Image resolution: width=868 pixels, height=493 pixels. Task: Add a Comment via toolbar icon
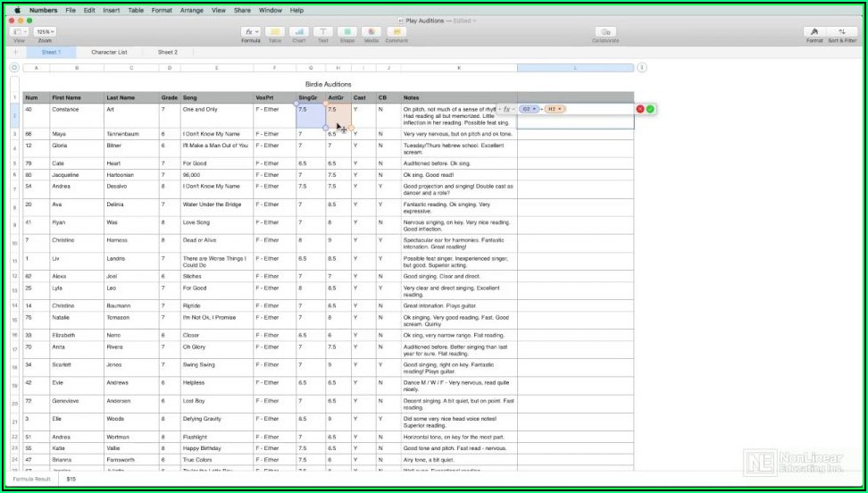(396, 32)
